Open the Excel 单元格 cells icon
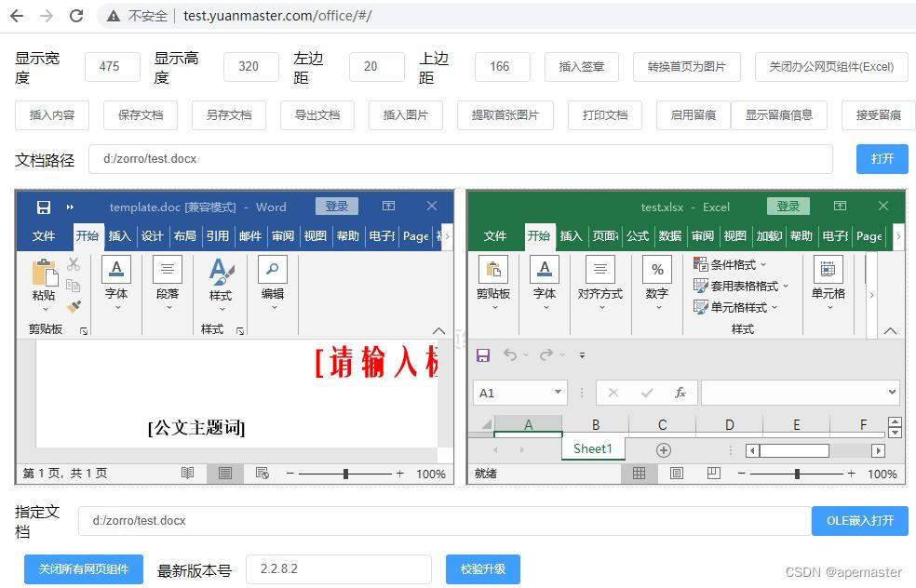The width and height of the screenshot is (916, 588). click(828, 270)
